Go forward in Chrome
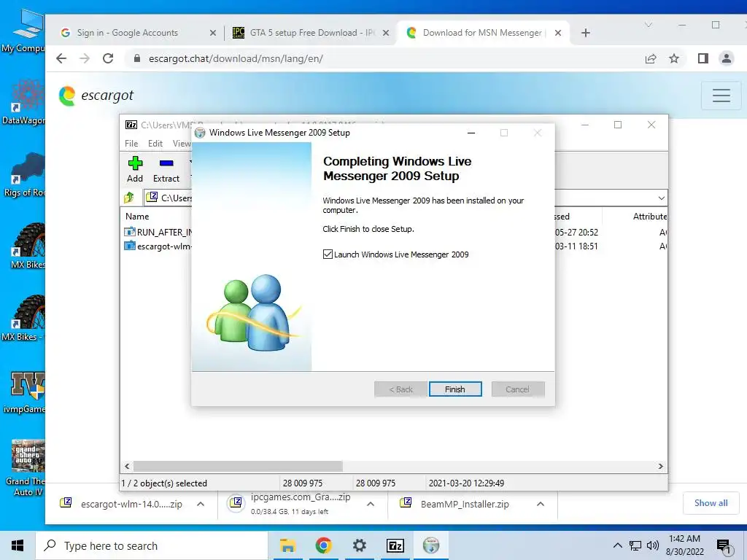 85,58
